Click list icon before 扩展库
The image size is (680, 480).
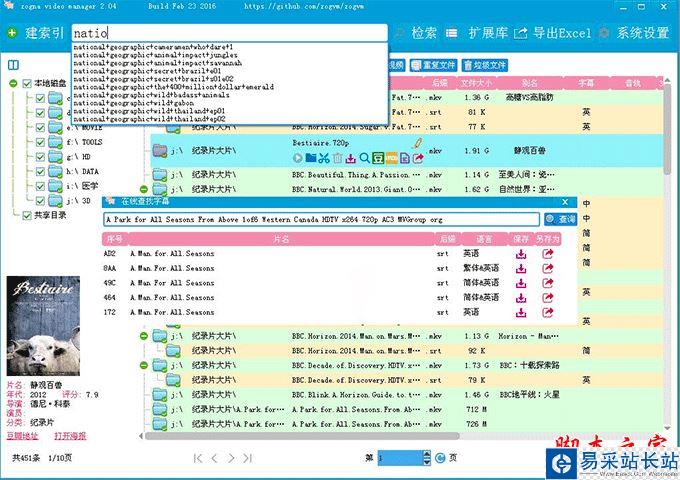point(451,33)
